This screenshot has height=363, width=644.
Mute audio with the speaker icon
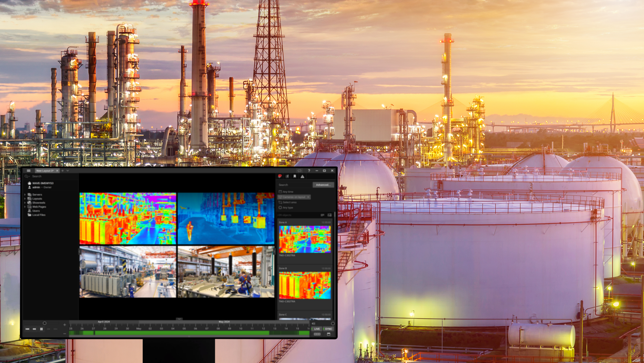(314, 323)
